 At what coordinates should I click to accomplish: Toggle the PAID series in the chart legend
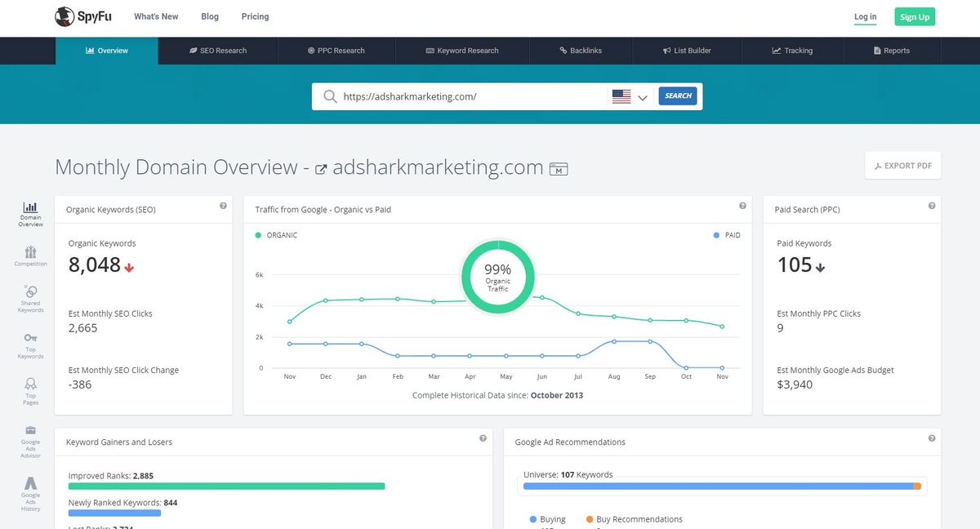(x=727, y=235)
